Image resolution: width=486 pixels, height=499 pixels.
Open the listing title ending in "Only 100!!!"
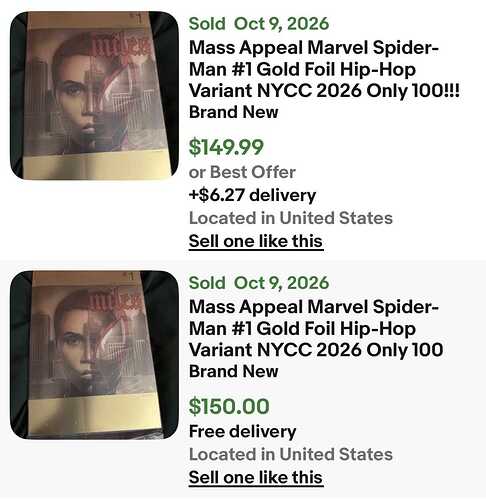click(x=324, y=69)
